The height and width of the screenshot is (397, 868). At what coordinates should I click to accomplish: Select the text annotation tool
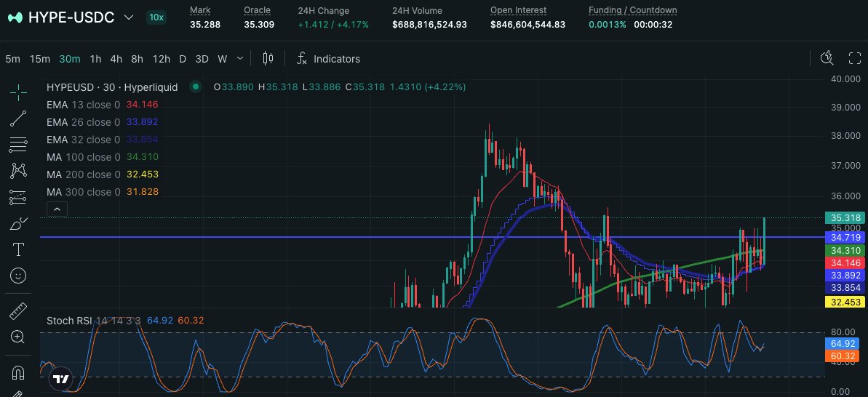(18, 249)
